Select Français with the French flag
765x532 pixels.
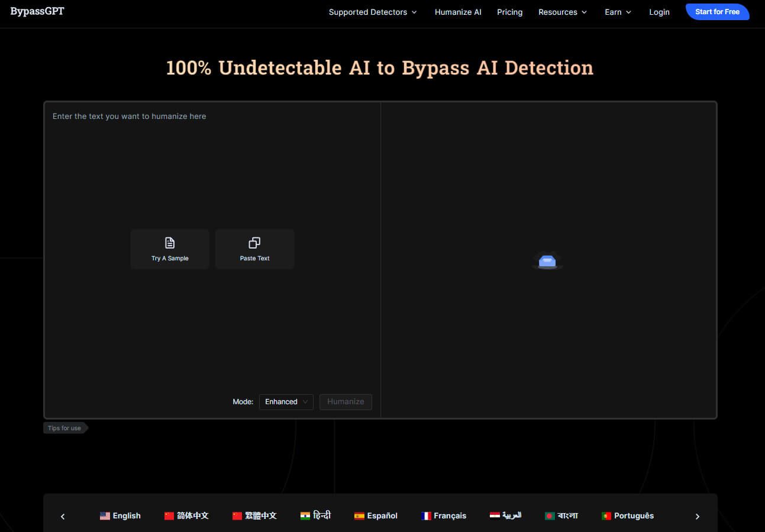pos(443,515)
